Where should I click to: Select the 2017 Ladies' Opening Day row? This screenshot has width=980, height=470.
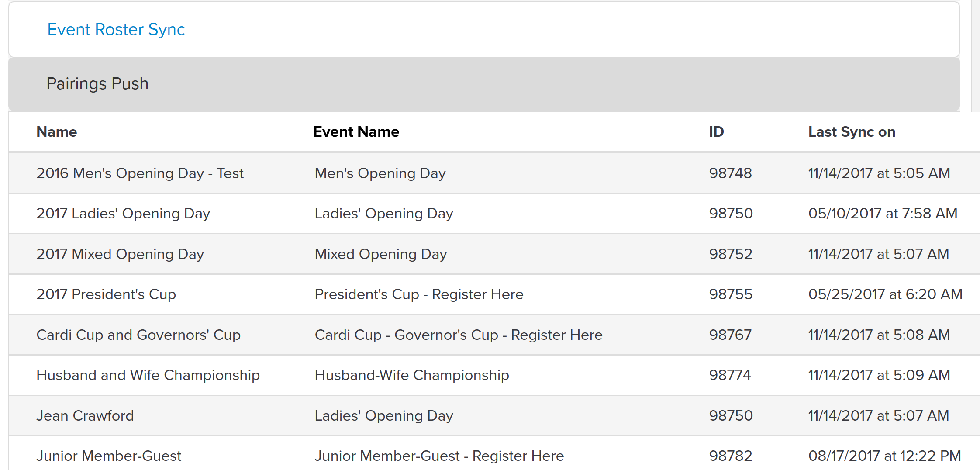(494, 214)
